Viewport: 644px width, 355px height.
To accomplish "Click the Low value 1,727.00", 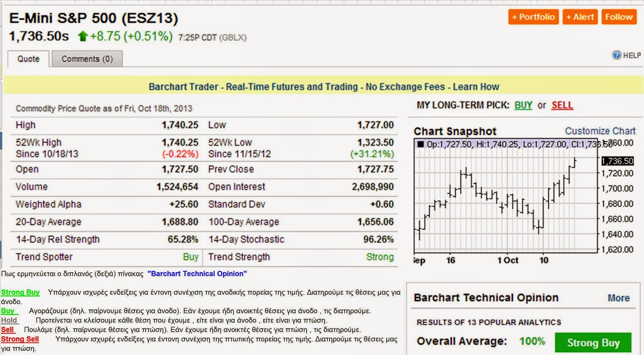I will pyautogui.click(x=376, y=125).
